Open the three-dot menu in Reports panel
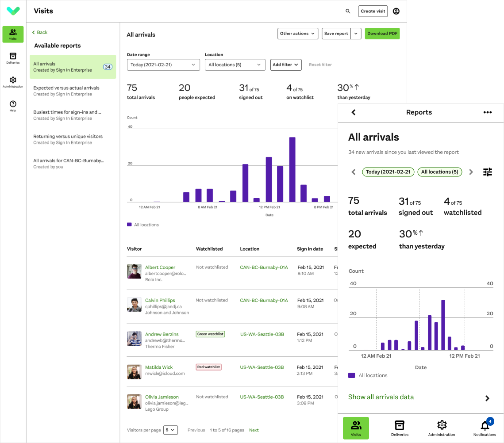 pyautogui.click(x=487, y=112)
